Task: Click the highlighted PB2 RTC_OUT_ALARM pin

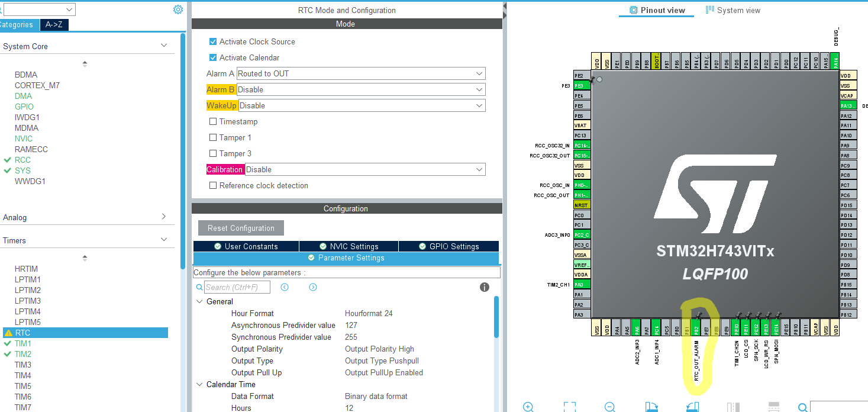Action: coord(697,327)
